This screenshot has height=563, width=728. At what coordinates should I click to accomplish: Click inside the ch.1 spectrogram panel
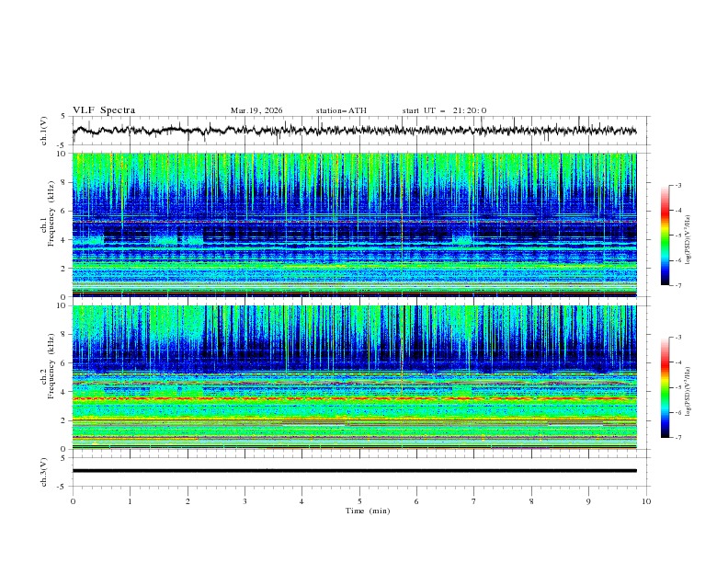[354, 224]
